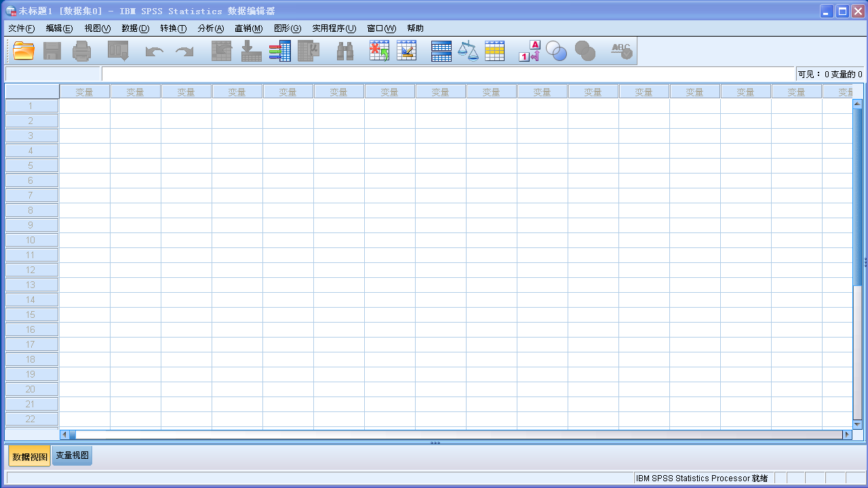Click the pane splitter dots below grid
Image resolution: width=868 pixels, height=488 pixels.
(x=435, y=443)
